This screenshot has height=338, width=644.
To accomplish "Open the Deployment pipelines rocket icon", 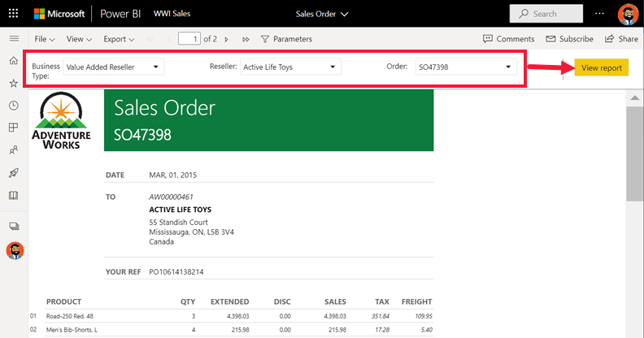I will (14, 173).
